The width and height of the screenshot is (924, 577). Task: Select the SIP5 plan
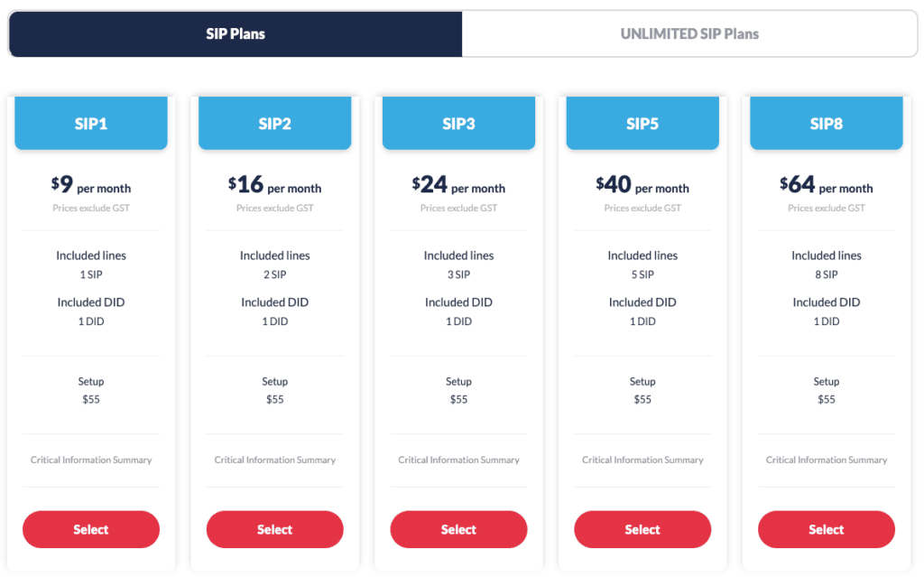tap(642, 529)
